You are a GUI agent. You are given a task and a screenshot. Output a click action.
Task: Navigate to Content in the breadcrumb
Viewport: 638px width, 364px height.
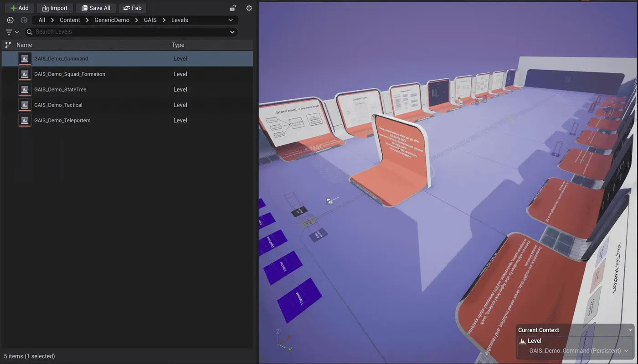click(70, 20)
